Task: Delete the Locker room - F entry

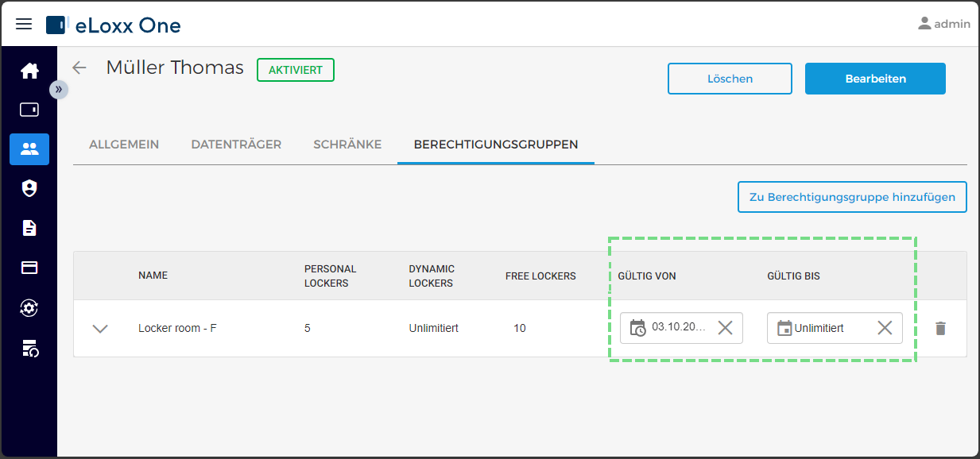Action: click(940, 328)
